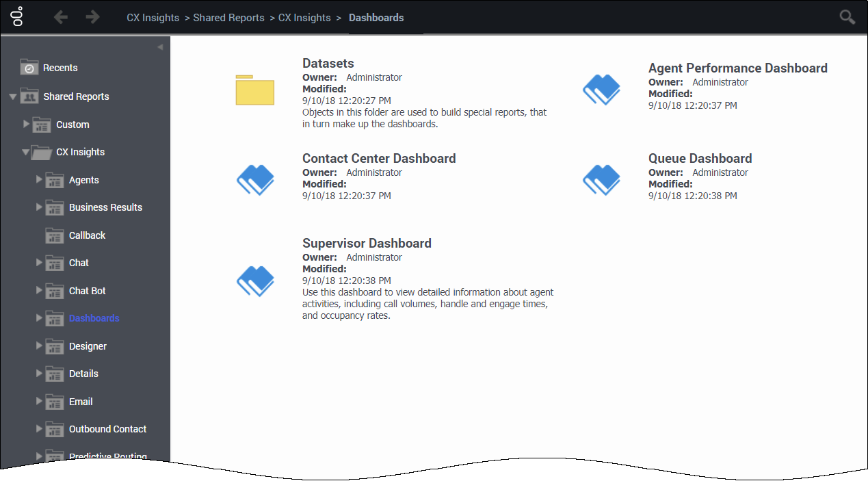Screen dimensions: 868x481
Task: Select Shared Reports in the breadcrumb
Action: [228, 18]
